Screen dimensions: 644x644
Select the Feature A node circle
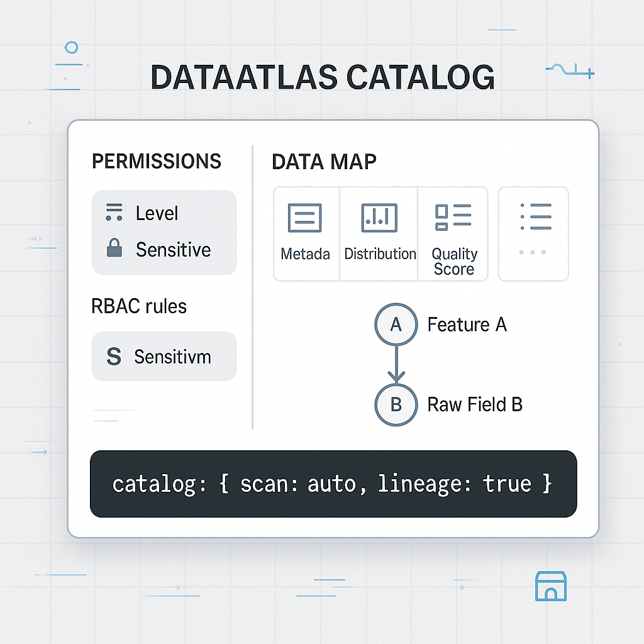click(x=396, y=325)
